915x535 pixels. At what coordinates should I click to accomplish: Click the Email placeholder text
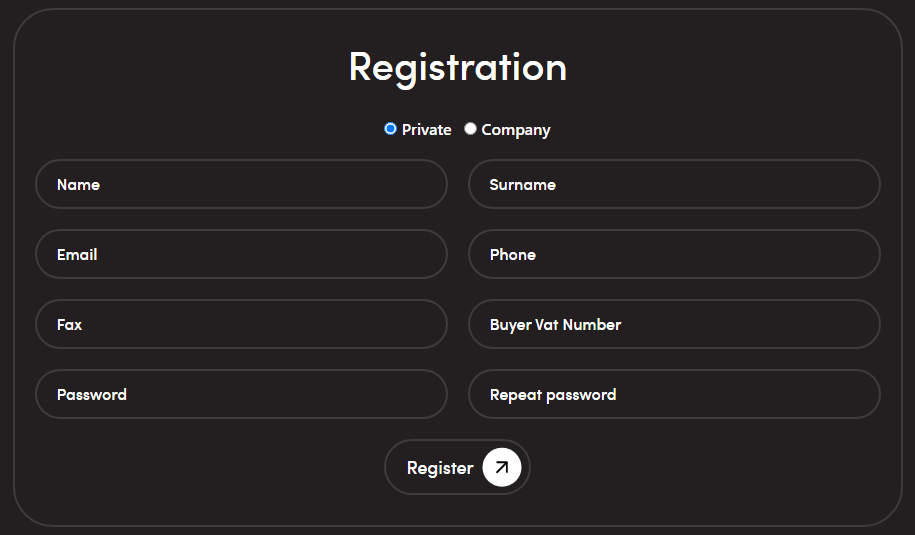coord(77,255)
